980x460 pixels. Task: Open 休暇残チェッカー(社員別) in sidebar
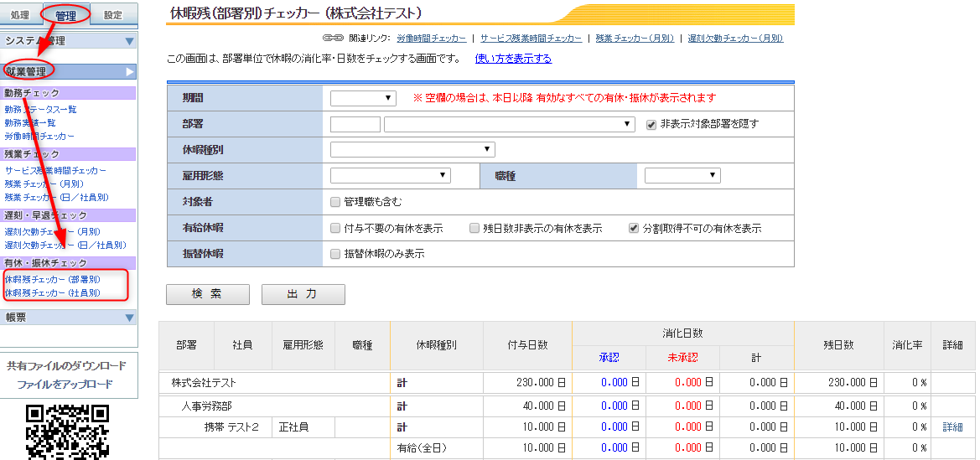[53, 292]
